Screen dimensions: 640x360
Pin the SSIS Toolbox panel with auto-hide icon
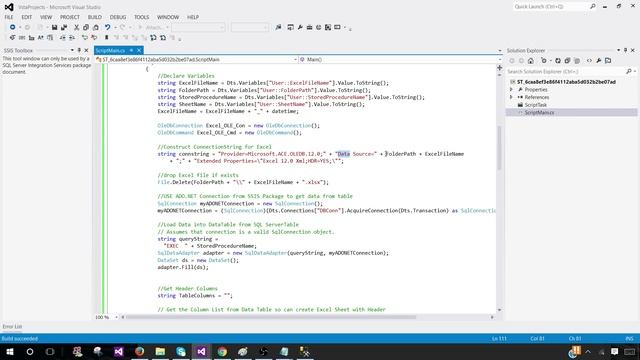(79, 50)
